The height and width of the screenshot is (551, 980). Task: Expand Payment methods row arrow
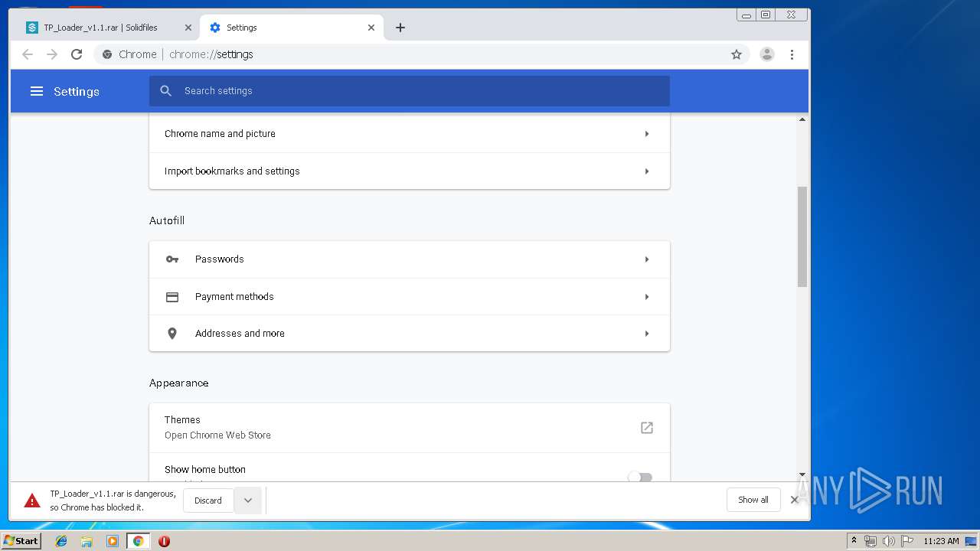647,297
